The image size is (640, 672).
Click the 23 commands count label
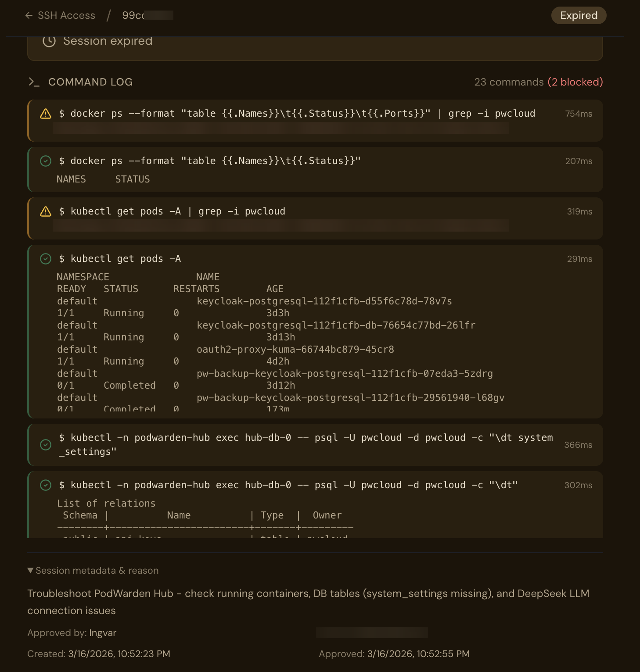(509, 82)
